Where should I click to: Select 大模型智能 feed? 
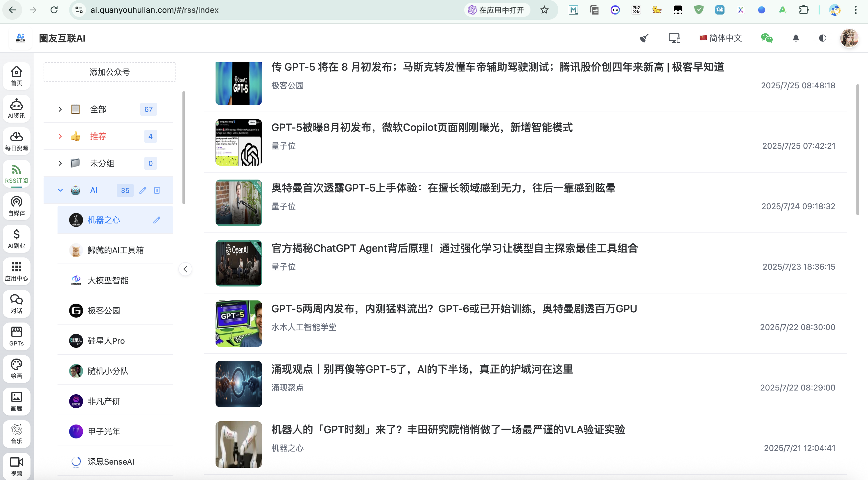pyautogui.click(x=115, y=280)
